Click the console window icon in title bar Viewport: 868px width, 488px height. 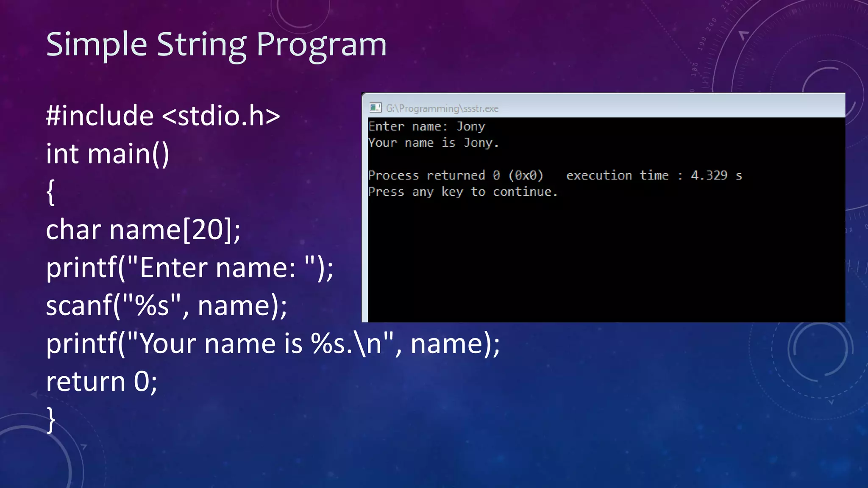click(x=376, y=108)
